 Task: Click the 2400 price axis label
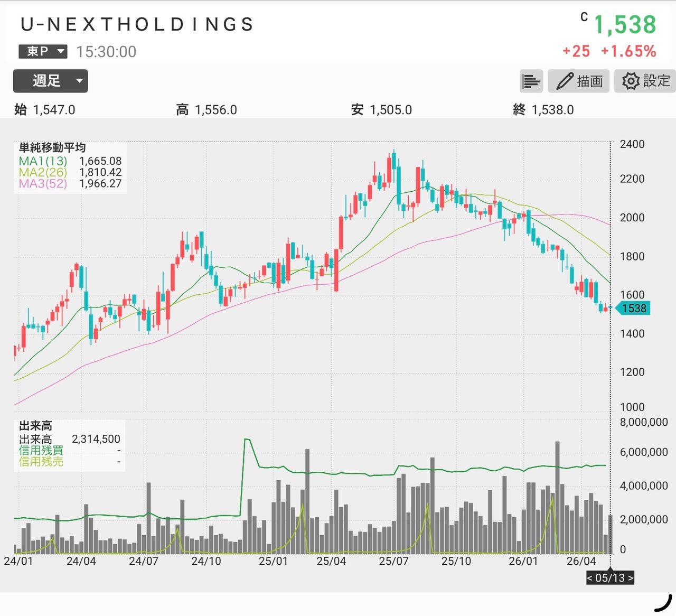pos(632,144)
